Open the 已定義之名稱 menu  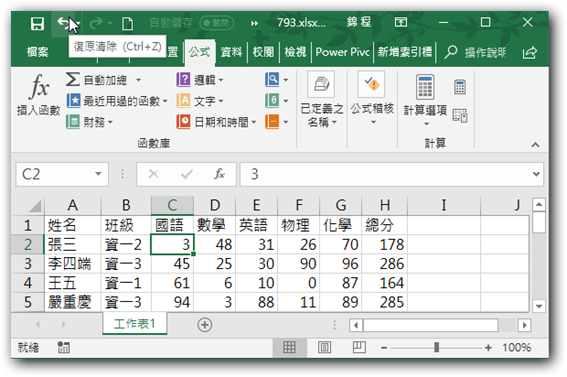(322, 99)
